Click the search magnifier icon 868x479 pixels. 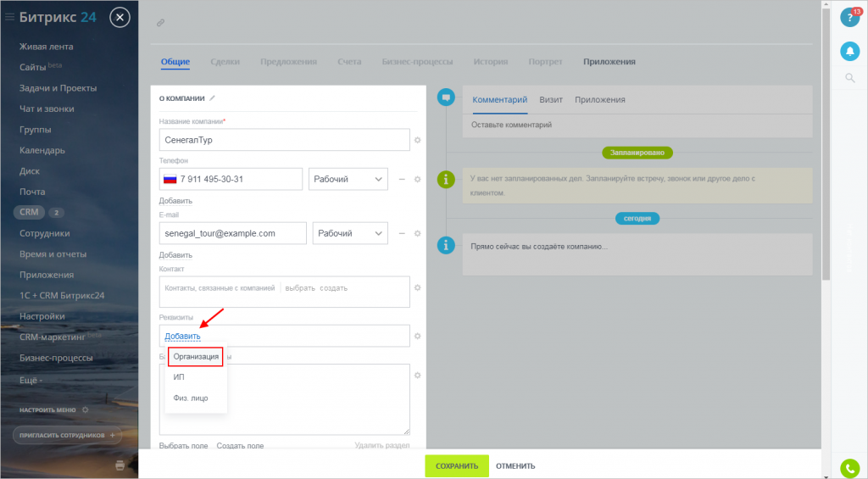pos(849,79)
